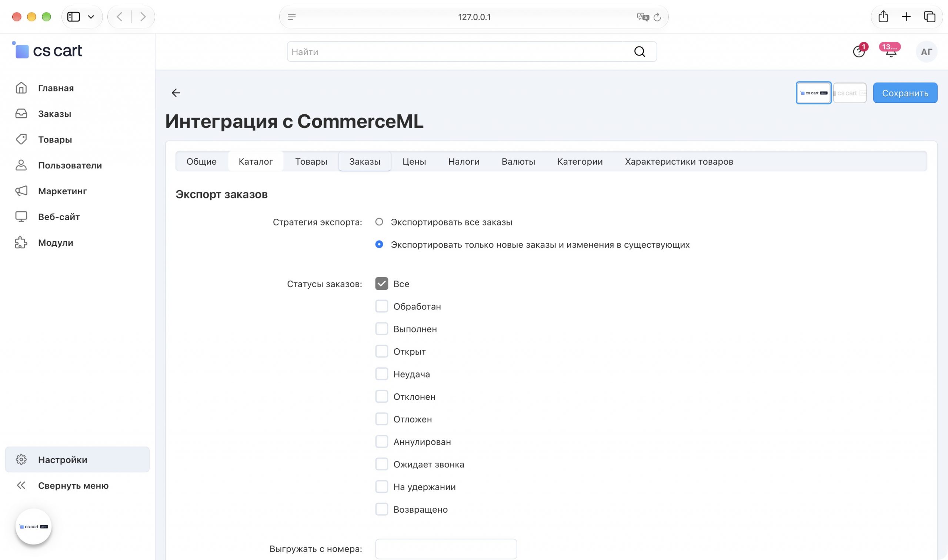
Task: Reload the page in browser
Action: [x=657, y=17]
